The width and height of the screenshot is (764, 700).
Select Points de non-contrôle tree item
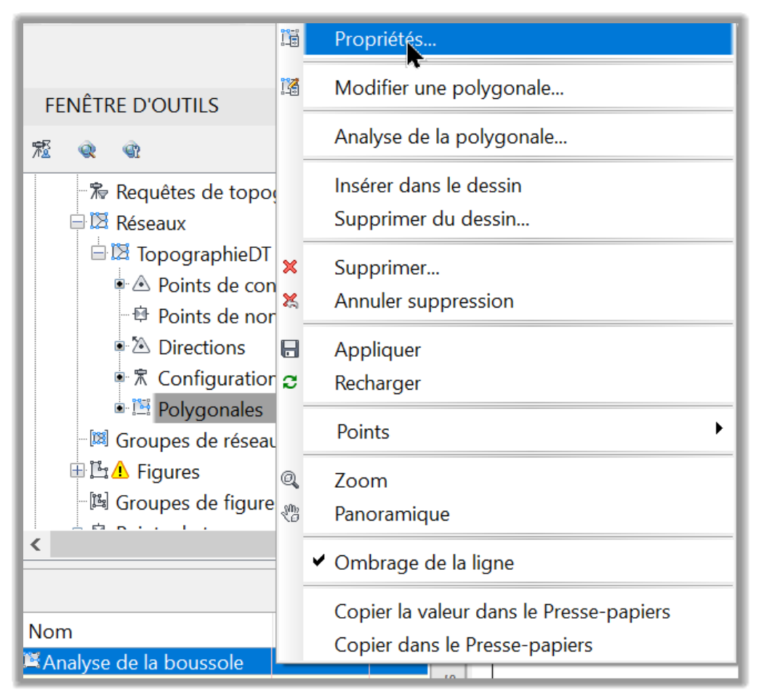[x=217, y=317]
